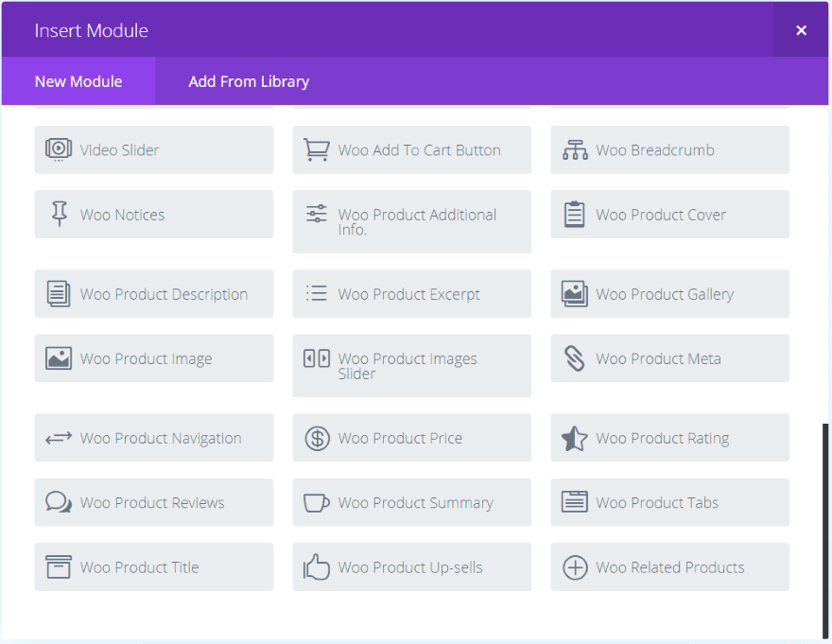832x644 pixels.
Task: Choose the Woo Product Tabs module
Action: [669, 503]
